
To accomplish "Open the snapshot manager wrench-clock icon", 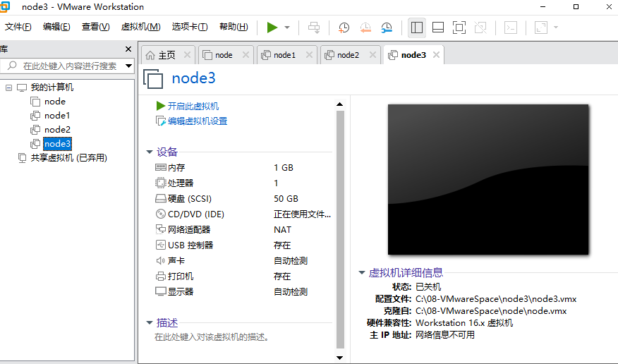I will coord(387,28).
